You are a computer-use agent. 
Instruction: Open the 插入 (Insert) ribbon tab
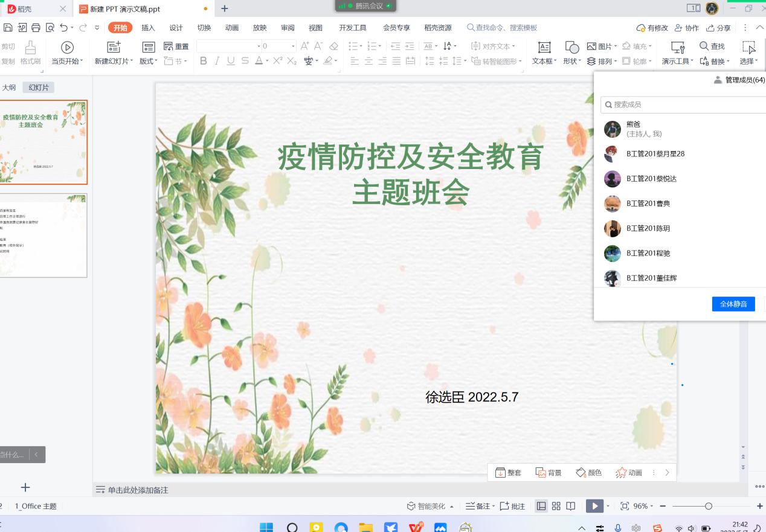point(148,28)
